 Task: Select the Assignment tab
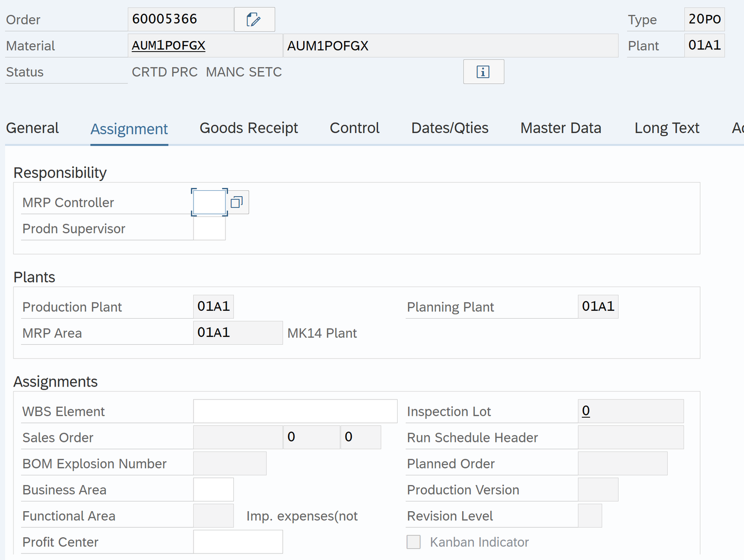point(129,129)
